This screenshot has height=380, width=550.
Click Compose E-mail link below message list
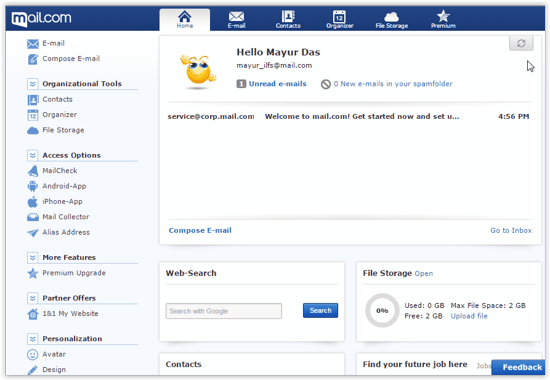tap(200, 231)
